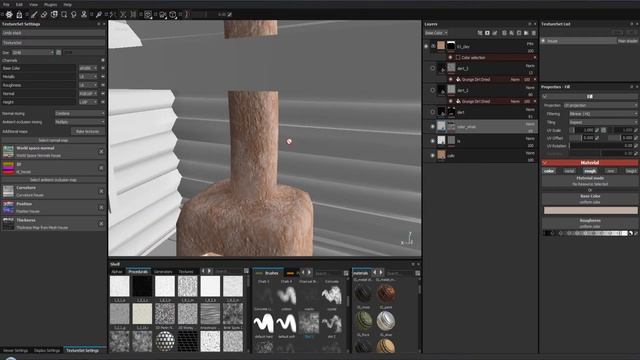This screenshot has height=360, width=640.
Task: Click the Base Color uniform color swatch
Action: 590,210
